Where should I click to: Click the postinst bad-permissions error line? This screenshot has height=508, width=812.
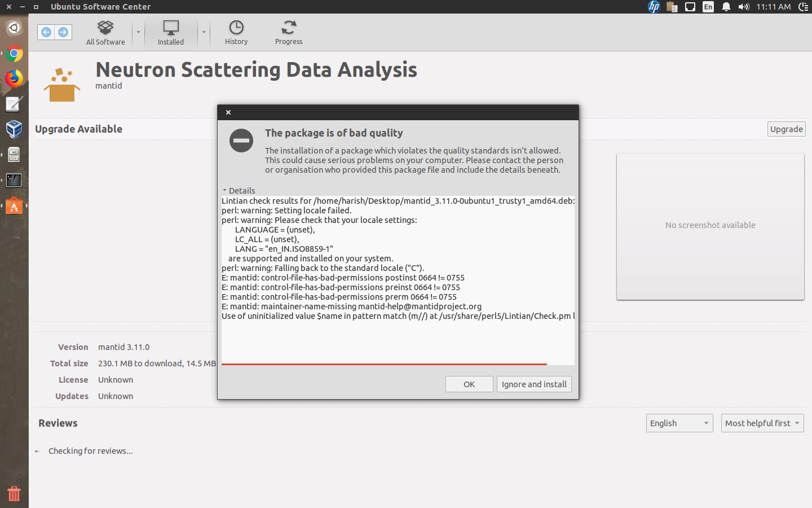coord(343,278)
